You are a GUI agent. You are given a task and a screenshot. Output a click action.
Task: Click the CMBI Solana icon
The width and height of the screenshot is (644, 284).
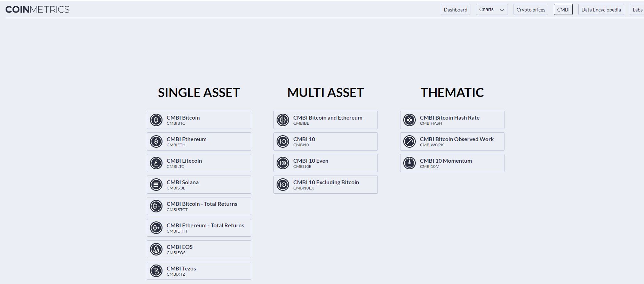click(x=156, y=185)
